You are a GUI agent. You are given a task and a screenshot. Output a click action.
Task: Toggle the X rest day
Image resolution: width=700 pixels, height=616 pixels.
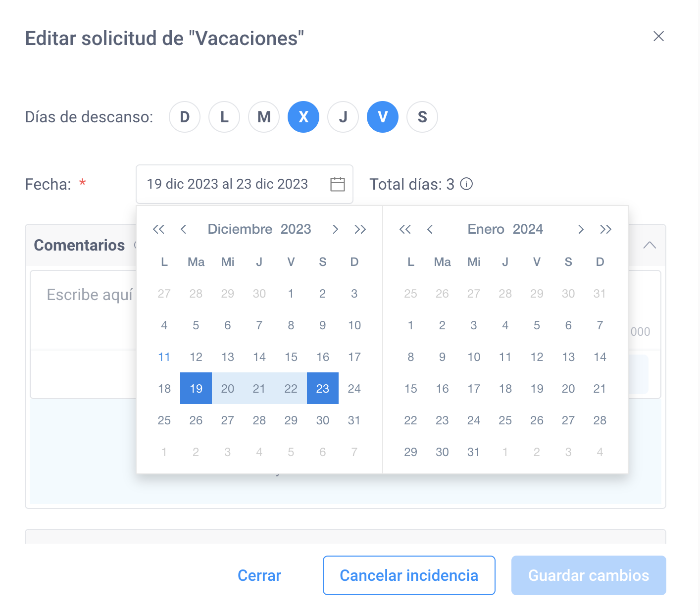click(x=303, y=117)
